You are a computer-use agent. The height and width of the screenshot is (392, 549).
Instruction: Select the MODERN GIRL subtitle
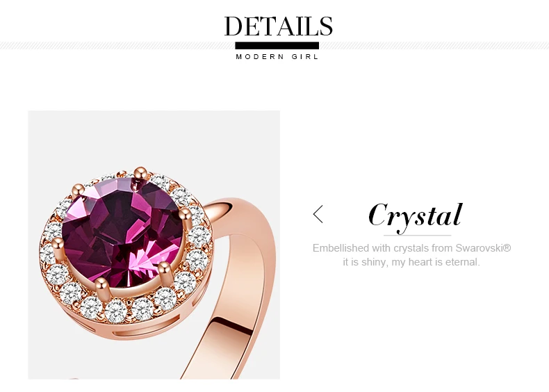(x=277, y=57)
